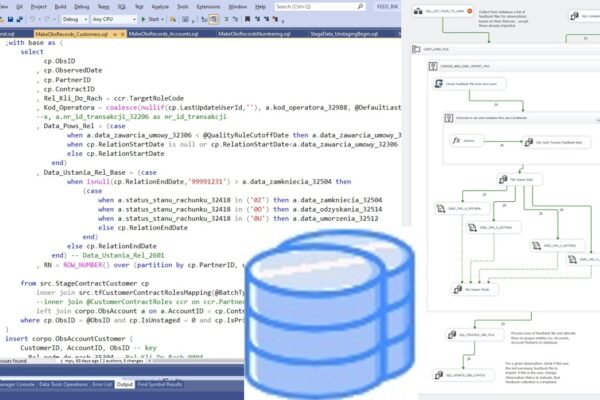Click the magnifier icon in search box
600x400 pixels.
(360, 7)
